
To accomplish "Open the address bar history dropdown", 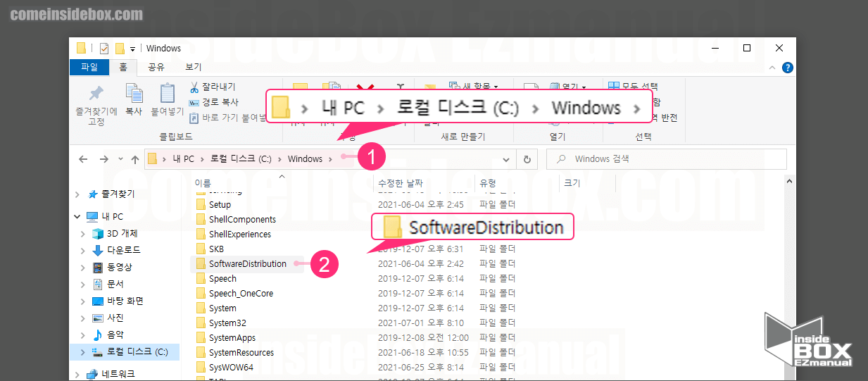I will [506, 159].
